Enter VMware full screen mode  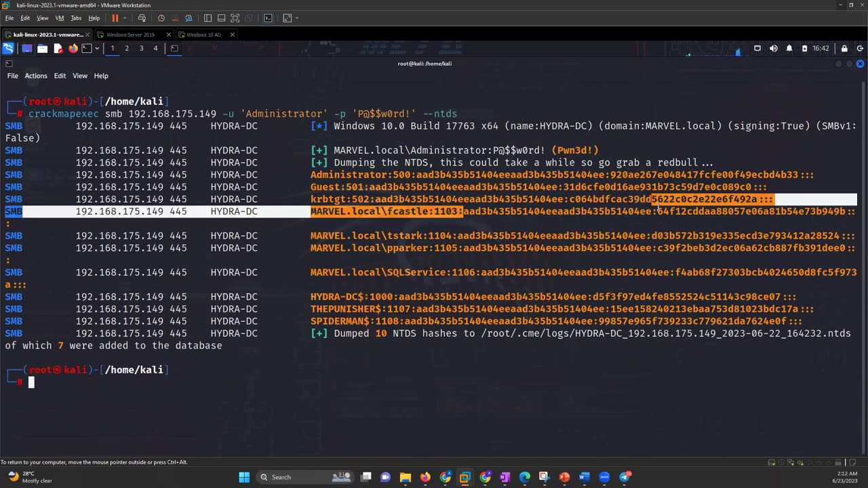(x=235, y=18)
